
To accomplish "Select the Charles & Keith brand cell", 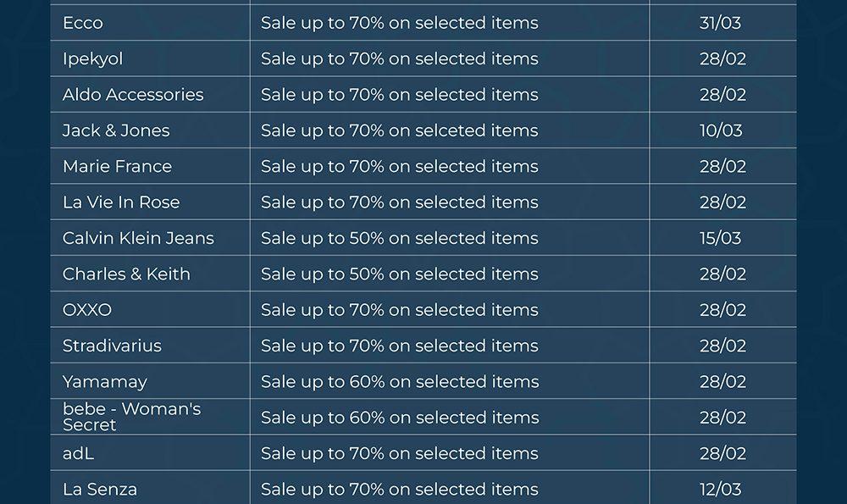I will pyautogui.click(x=126, y=274).
